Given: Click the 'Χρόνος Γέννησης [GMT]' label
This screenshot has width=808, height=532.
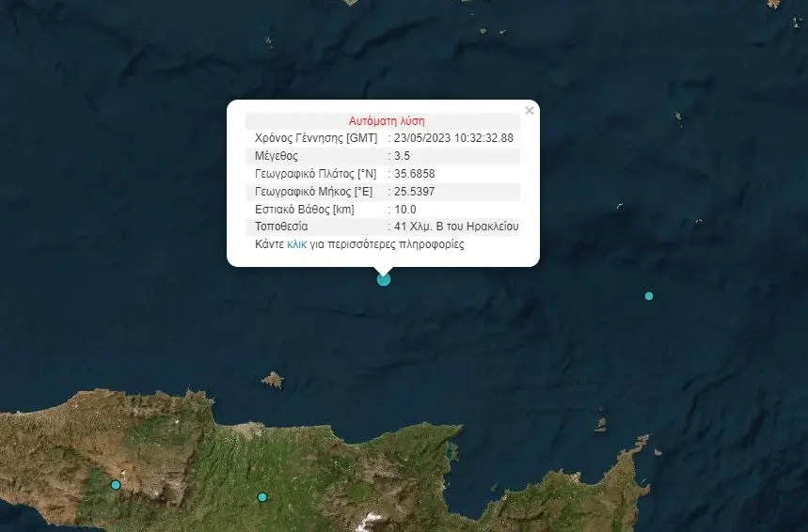Looking at the screenshot, I should pos(316,138).
